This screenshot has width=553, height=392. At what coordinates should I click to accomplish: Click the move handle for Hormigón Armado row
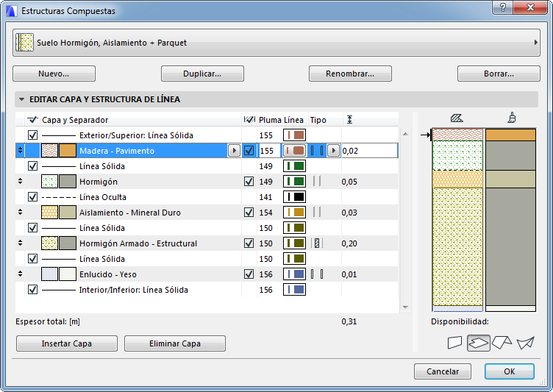(x=20, y=243)
